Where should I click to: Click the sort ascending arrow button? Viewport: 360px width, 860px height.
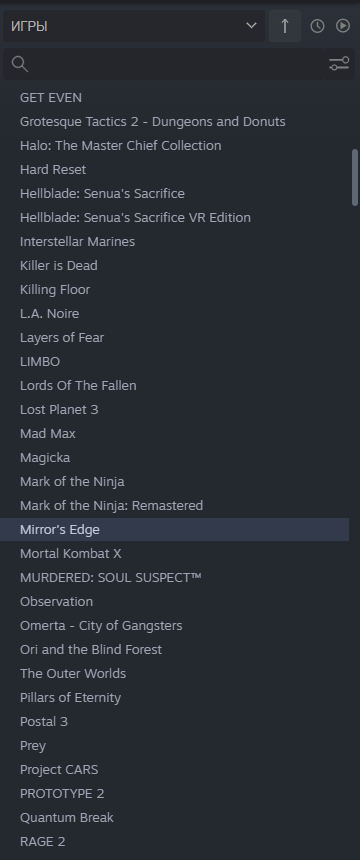(285, 26)
